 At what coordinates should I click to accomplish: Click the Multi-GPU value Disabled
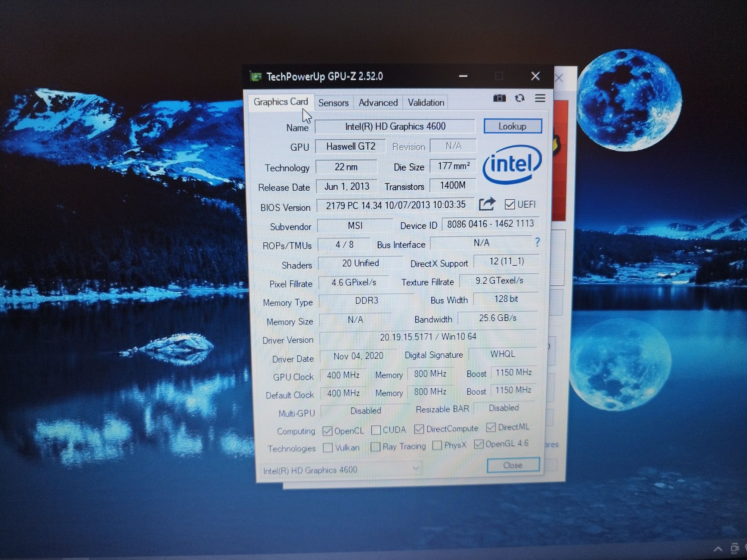365,411
